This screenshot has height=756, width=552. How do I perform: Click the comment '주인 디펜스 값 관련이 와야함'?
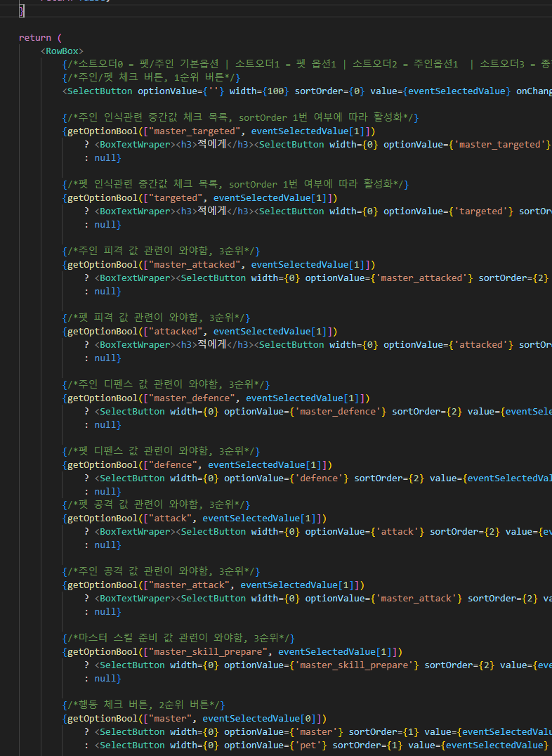click(166, 384)
